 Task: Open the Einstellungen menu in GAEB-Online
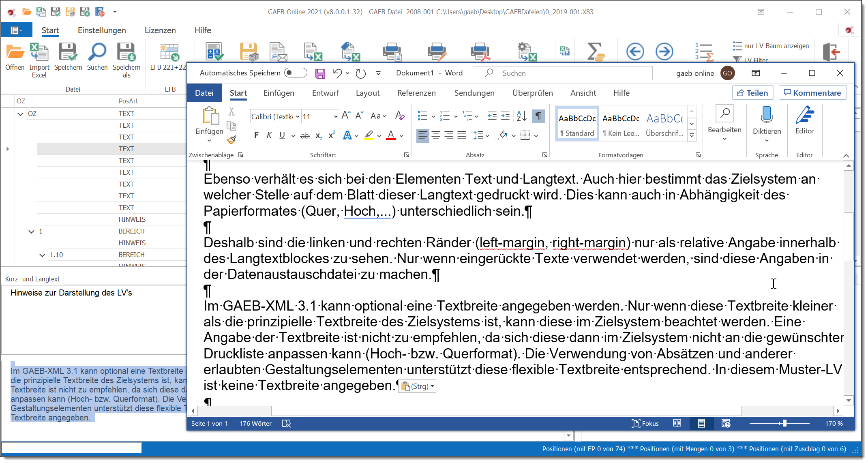coord(102,30)
